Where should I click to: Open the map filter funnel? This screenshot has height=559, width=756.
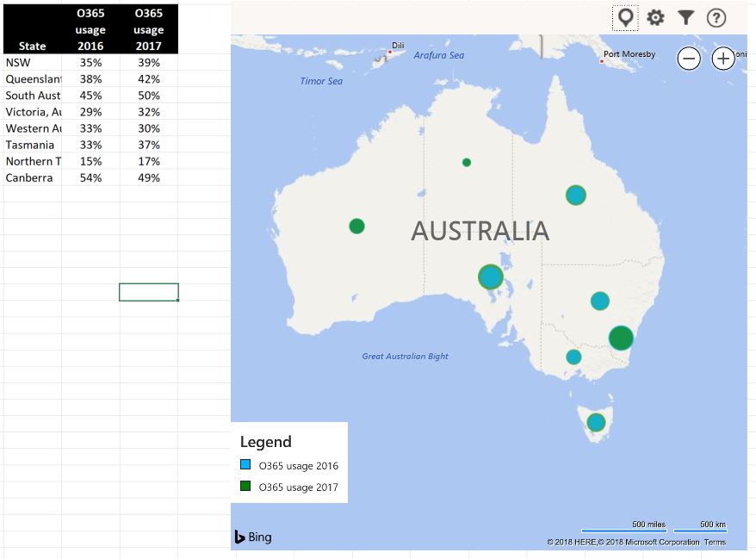tap(685, 18)
